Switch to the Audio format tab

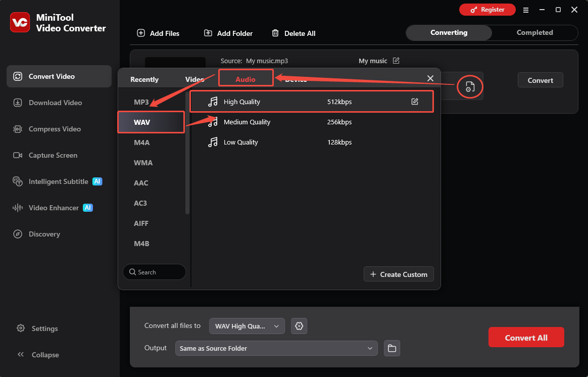click(x=246, y=79)
